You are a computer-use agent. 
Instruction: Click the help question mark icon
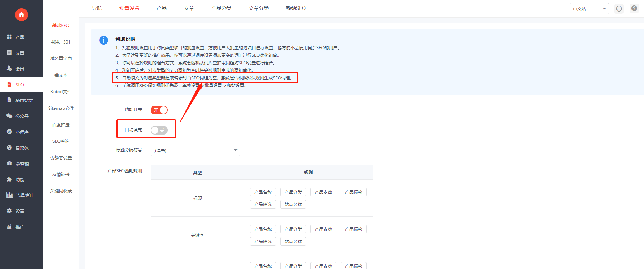coord(634,9)
